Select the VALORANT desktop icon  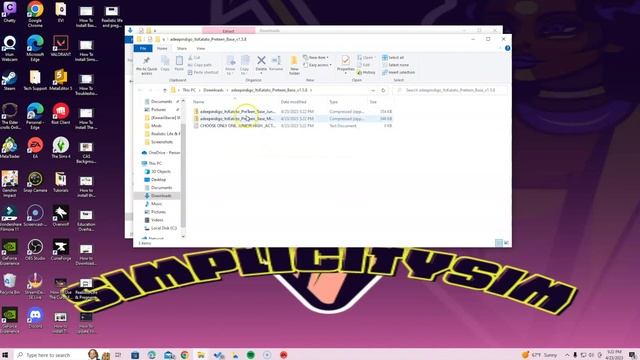(x=61, y=46)
